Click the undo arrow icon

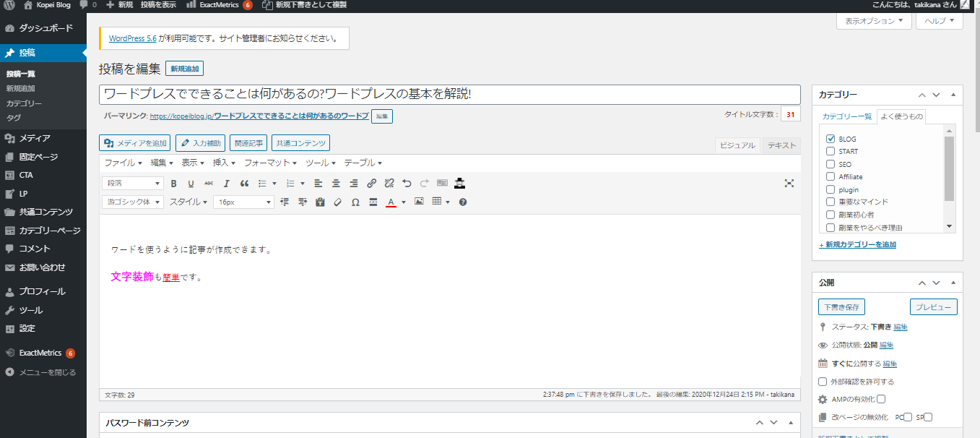(407, 184)
